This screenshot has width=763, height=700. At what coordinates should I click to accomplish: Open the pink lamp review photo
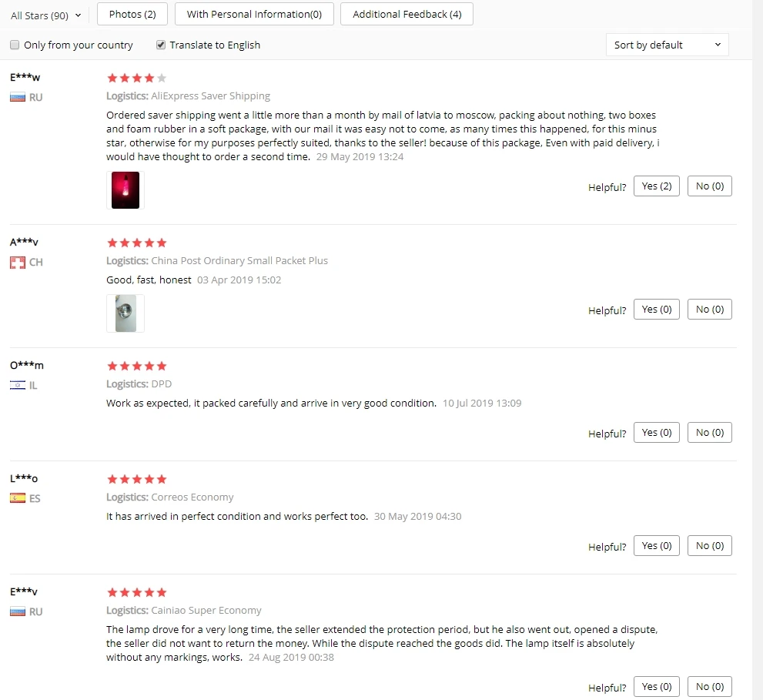(x=125, y=190)
